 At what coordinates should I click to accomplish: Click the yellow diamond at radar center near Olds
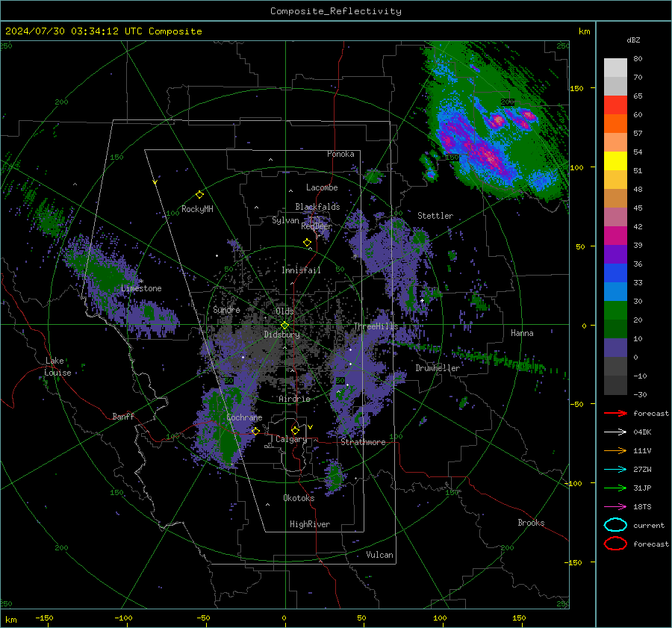[284, 326]
